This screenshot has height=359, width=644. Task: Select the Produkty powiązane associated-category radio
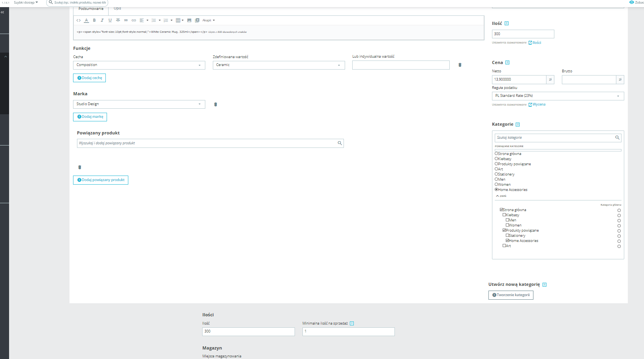(496, 164)
